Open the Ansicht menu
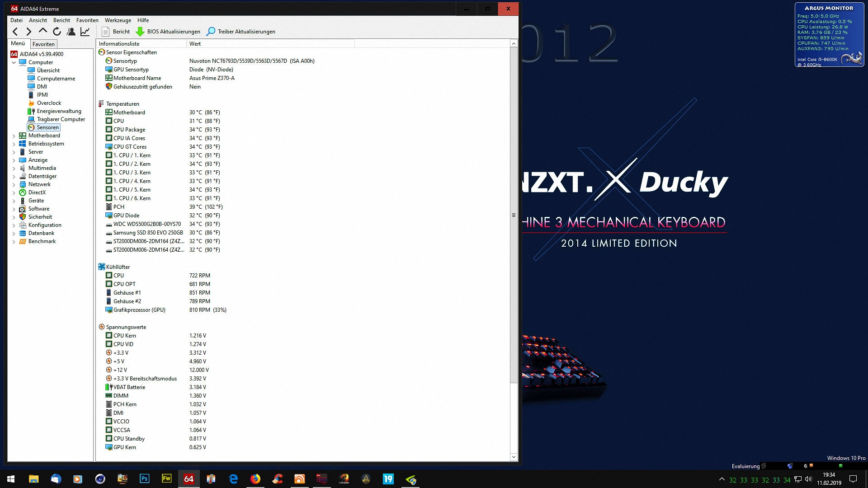Image resolution: width=868 pixels, height=488 pixels. (38, 20)
